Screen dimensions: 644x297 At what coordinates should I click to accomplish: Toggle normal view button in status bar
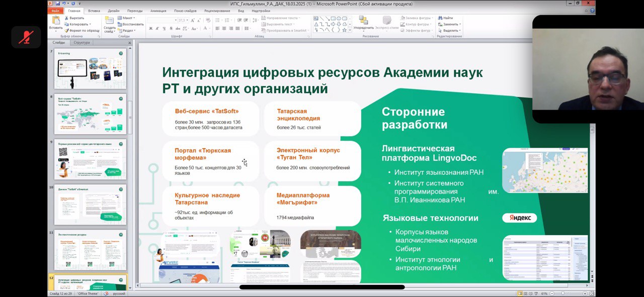[x=520, y=293]
